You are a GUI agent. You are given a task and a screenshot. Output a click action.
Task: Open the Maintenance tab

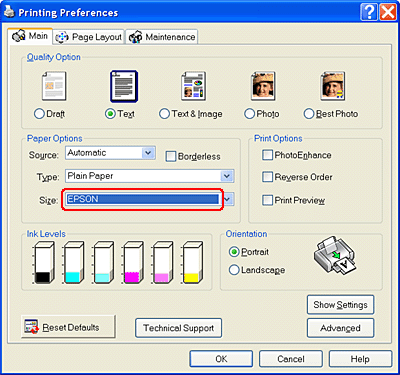[162, 37]
